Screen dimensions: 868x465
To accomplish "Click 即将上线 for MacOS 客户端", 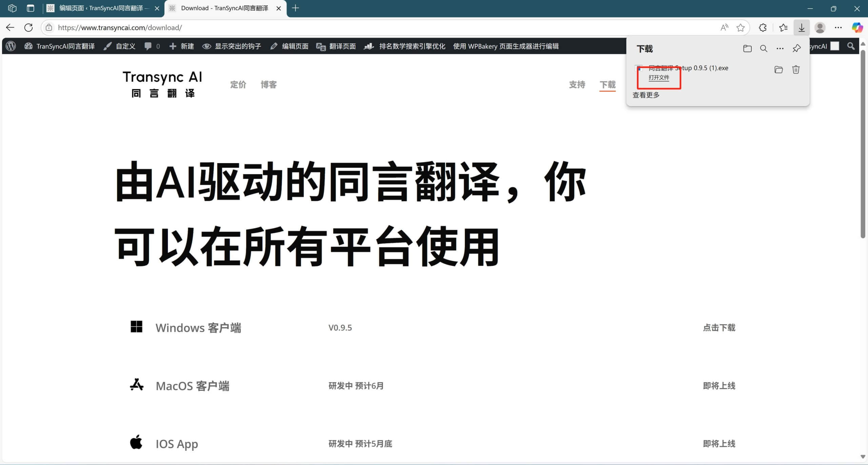I will tap(719, 386).
